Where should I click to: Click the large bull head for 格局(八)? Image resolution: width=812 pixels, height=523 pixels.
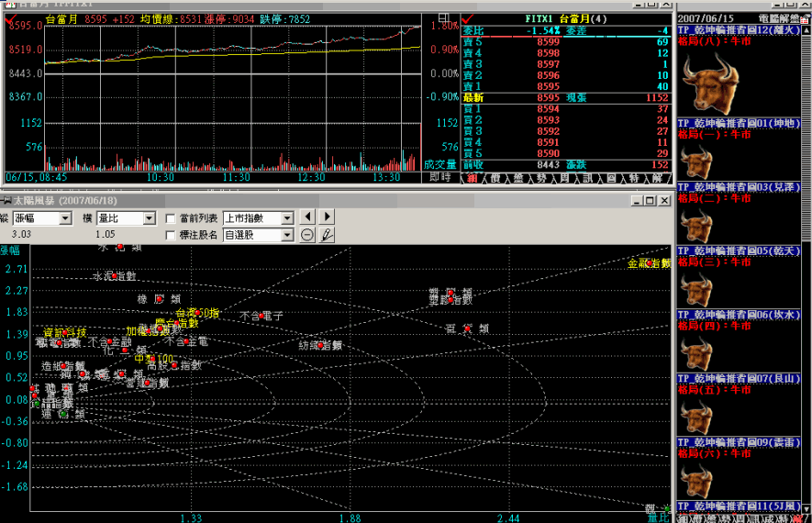coord(710,83)
